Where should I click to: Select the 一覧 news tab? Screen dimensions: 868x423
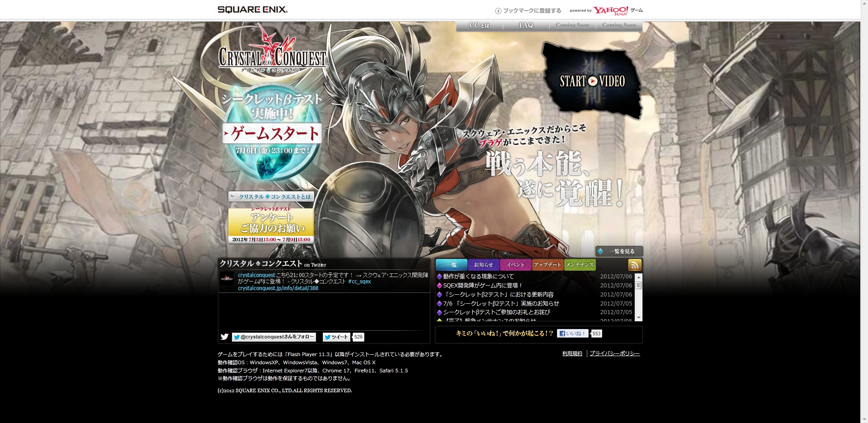point(451,265)
